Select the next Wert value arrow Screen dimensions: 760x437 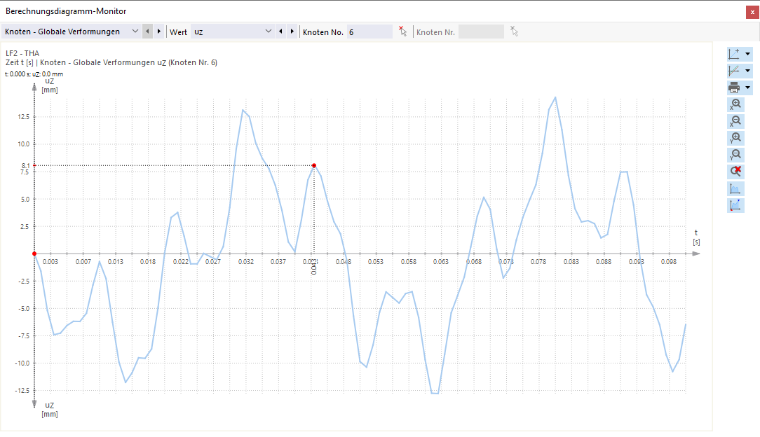(292, 31)
